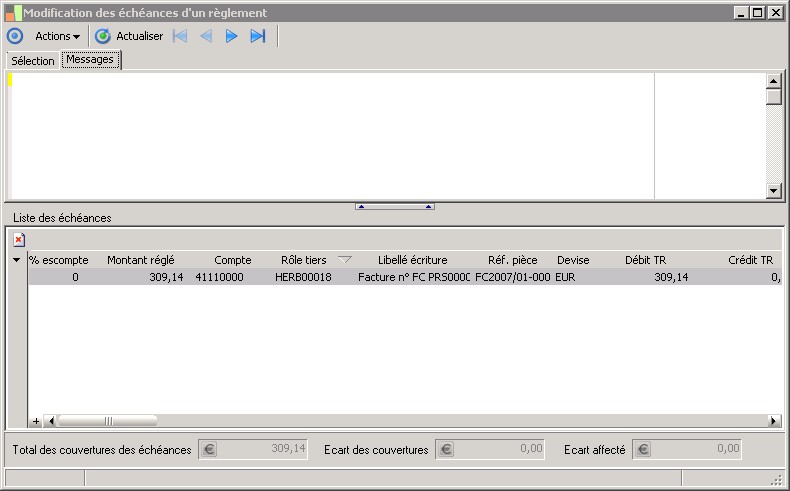The height and width of the screenshot is (491, 790).
Task: Go to the next record
Action: click(231, 36)
